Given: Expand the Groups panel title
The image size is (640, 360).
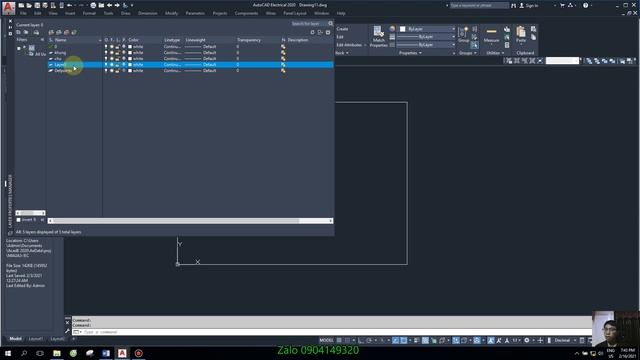Looking at the screenshot, I should 468,53.
